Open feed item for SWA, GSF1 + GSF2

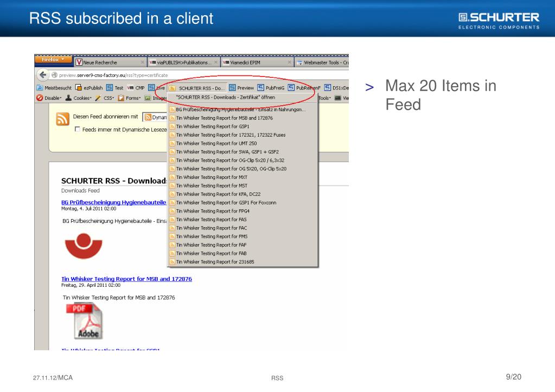coord(243,152)
